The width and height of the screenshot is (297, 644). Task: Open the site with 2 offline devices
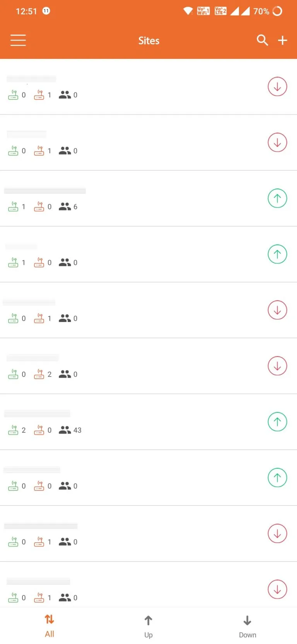[x=135, y=366]
